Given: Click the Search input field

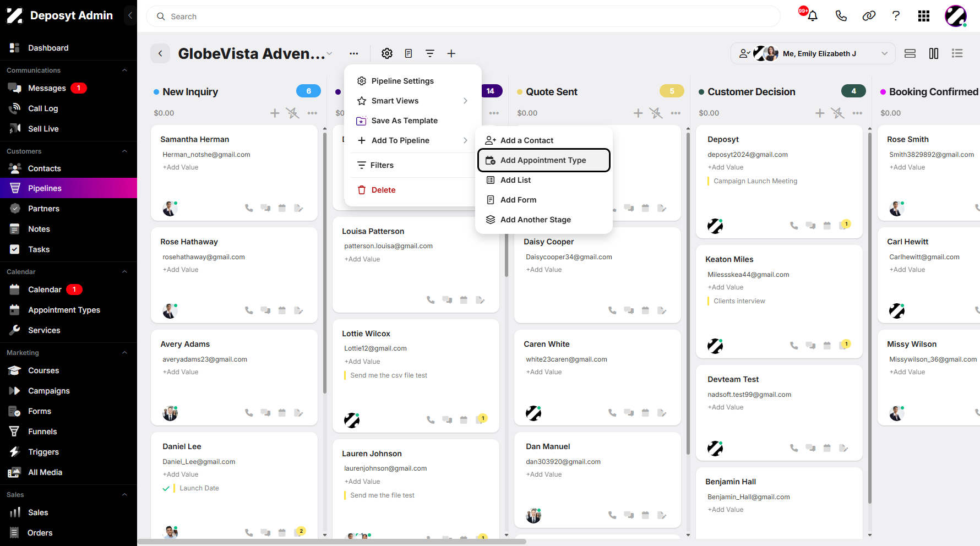Looking at the screenshot, I should click(x=463, y=17).
